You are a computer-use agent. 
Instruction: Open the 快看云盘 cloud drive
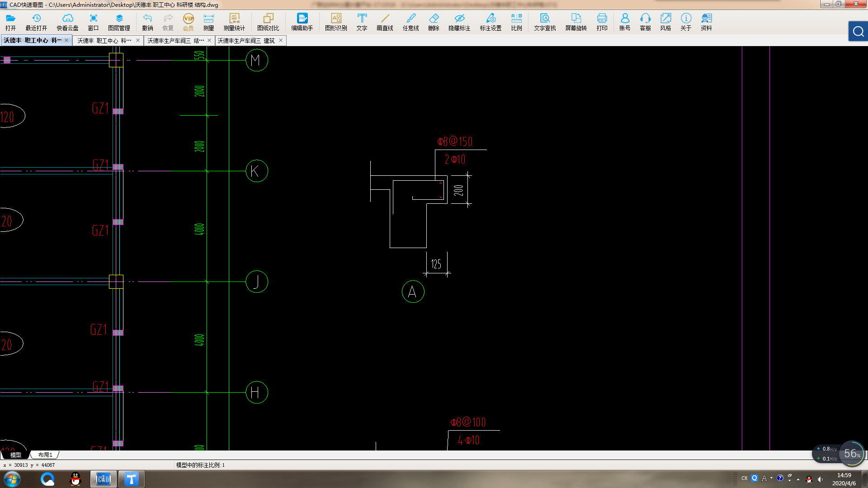(x=67, y=21)
